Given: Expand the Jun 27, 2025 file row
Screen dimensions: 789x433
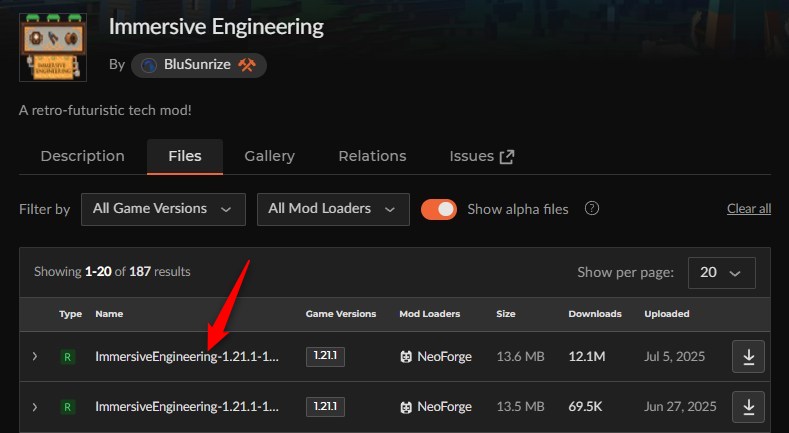Looking at the screenshot, I should pyautogui.click(x=35, y=407).
